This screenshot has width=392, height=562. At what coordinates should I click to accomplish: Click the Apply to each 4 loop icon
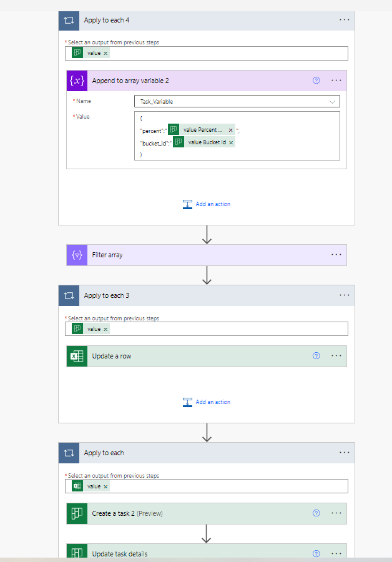coord(69,20)
